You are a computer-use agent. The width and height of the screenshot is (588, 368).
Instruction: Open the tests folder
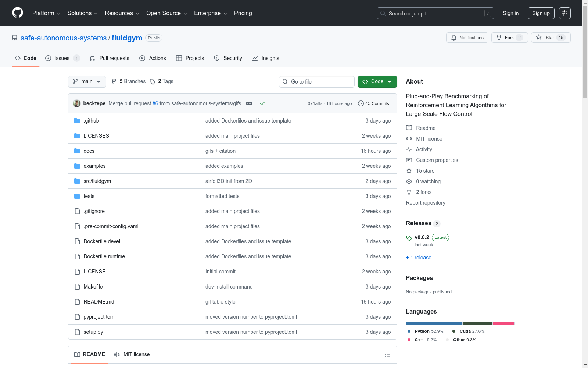point(89,196)
